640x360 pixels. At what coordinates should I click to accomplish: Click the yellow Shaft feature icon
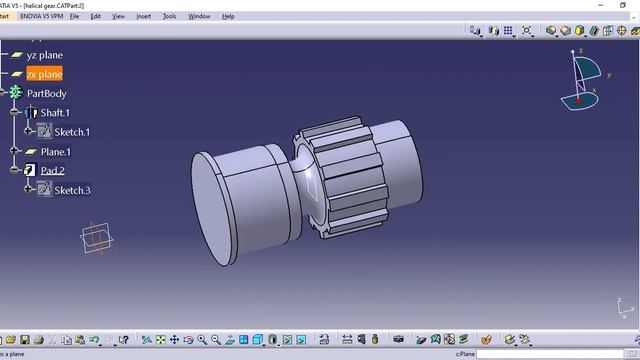point(579,31)
